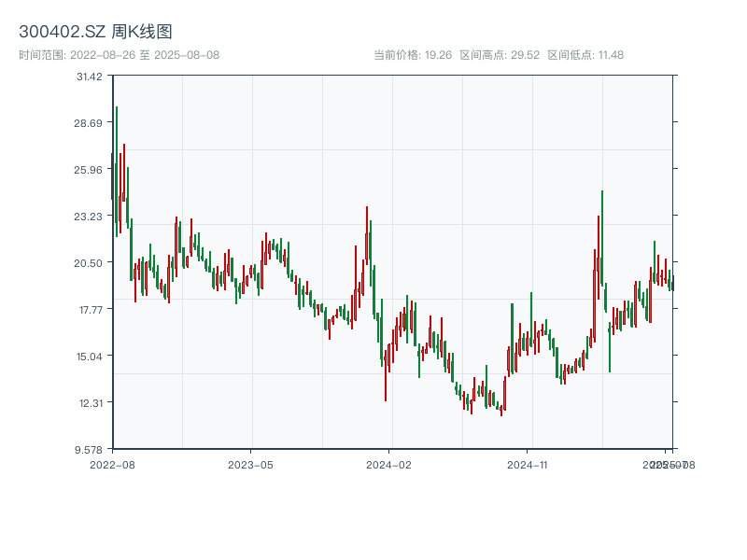The width and height of the screenshot is (747, 560).
Task: Click the tallest green candle near 2022-08
Action: point(116,172)
